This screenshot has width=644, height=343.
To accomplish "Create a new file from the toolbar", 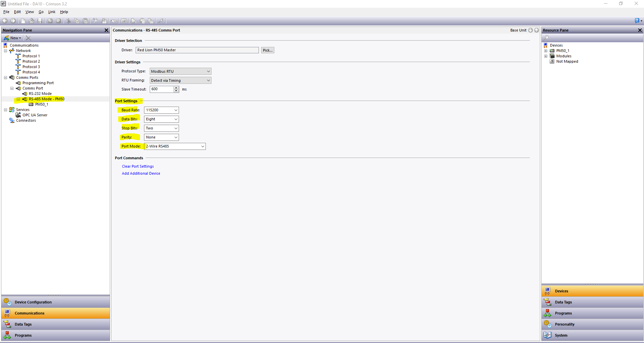I will click(23, 21).
